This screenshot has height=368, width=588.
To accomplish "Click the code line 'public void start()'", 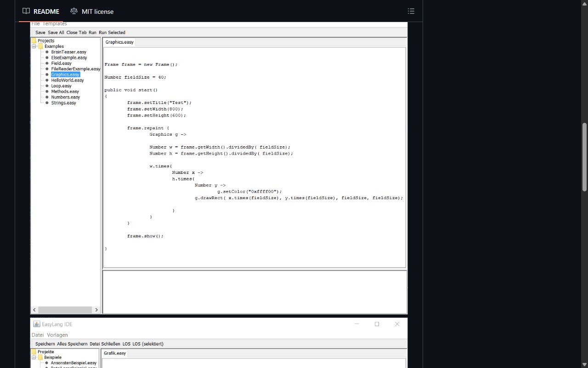I will [x=131, y=90].
